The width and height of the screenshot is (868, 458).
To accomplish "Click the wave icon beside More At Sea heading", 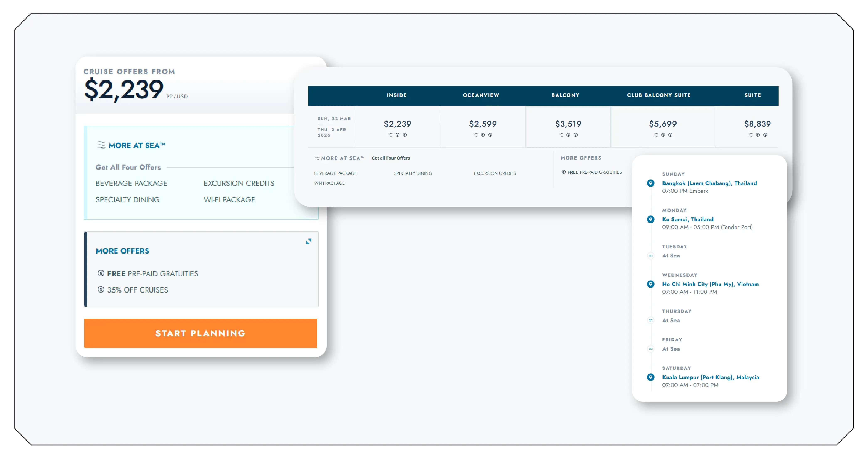I will click(x=101, y=145).
